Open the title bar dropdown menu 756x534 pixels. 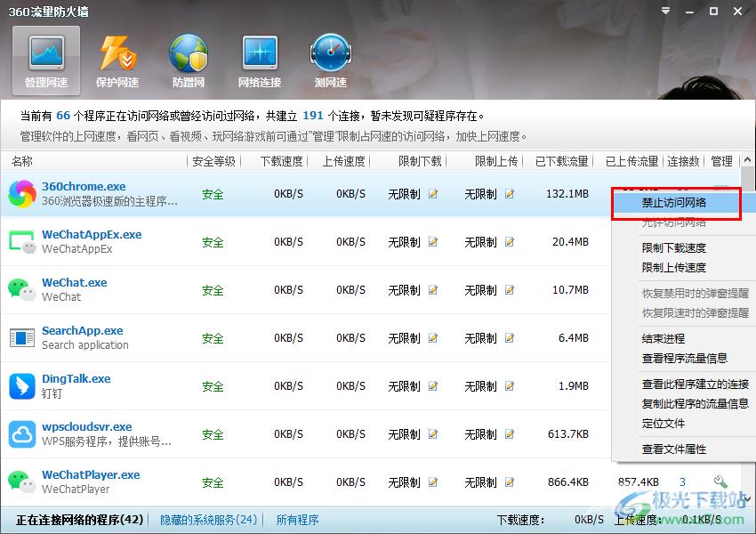(665, 11)
